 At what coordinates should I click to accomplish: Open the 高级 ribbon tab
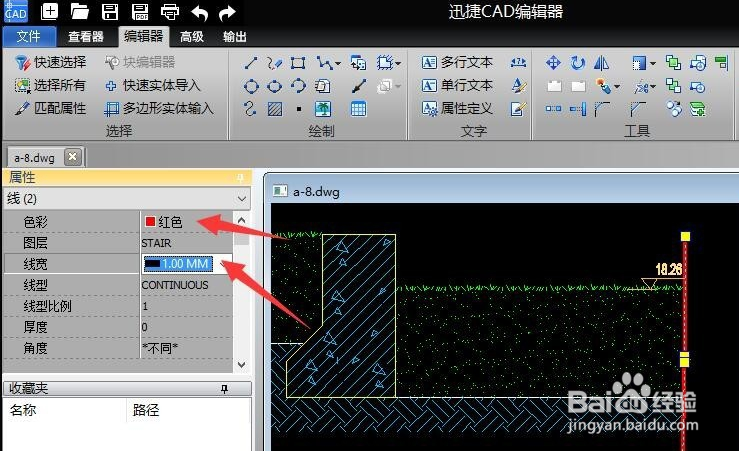192,37
